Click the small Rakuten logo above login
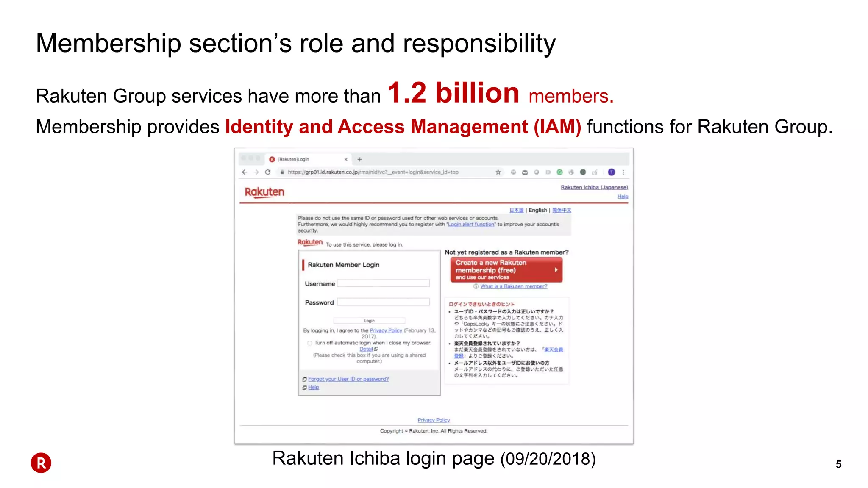Screen dimensions: 868x488 click(310, 242)
